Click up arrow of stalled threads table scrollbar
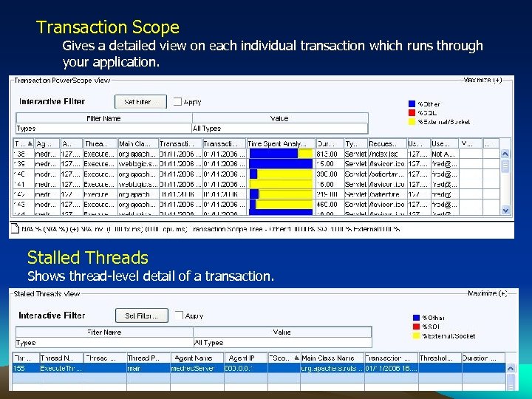This screenshot has width=532, height=399. 511,369
